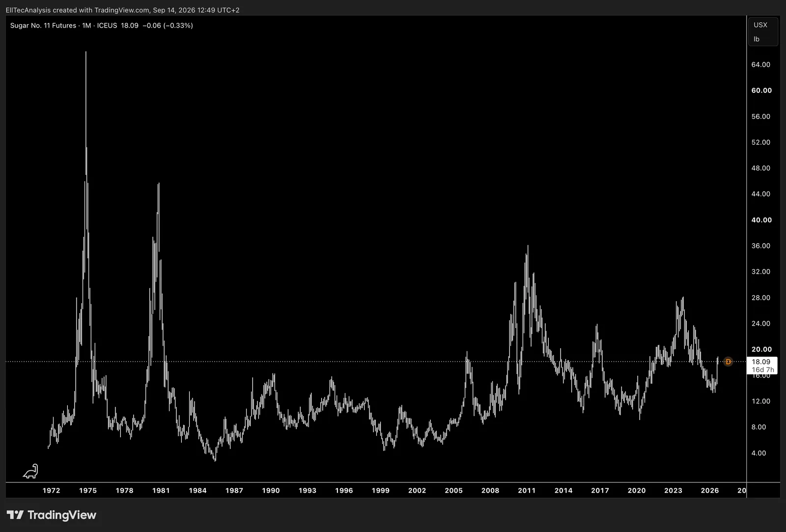Click 2011 on the time axis
This screenshot has height=532, width=786.
point(527,490)
